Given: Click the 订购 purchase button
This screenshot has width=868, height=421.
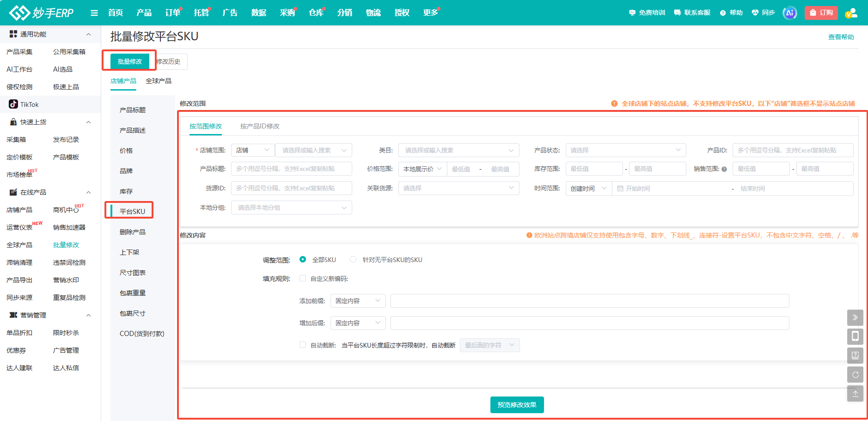Looking at the screenshot, I should pyautogui.click(x=821, y=12).
